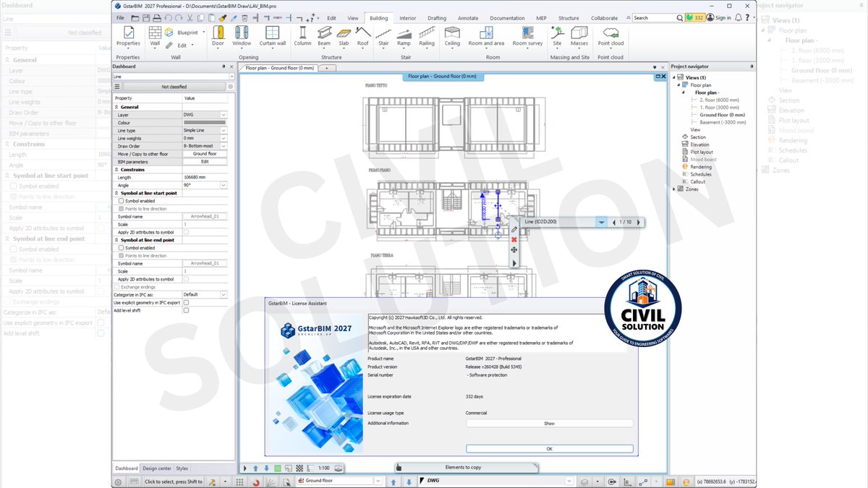
Task: Select the Ramp tool
Action: click(x=404, y=36)
